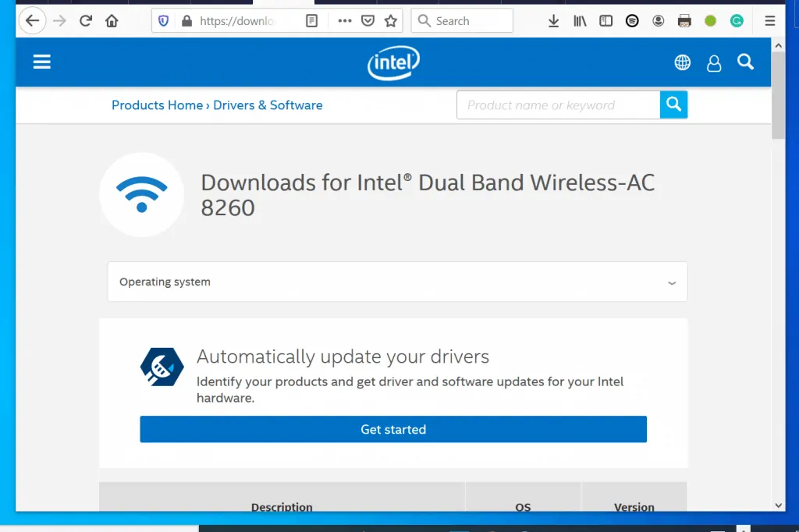
Task: Reload the current page
Action: click(86, 21)
